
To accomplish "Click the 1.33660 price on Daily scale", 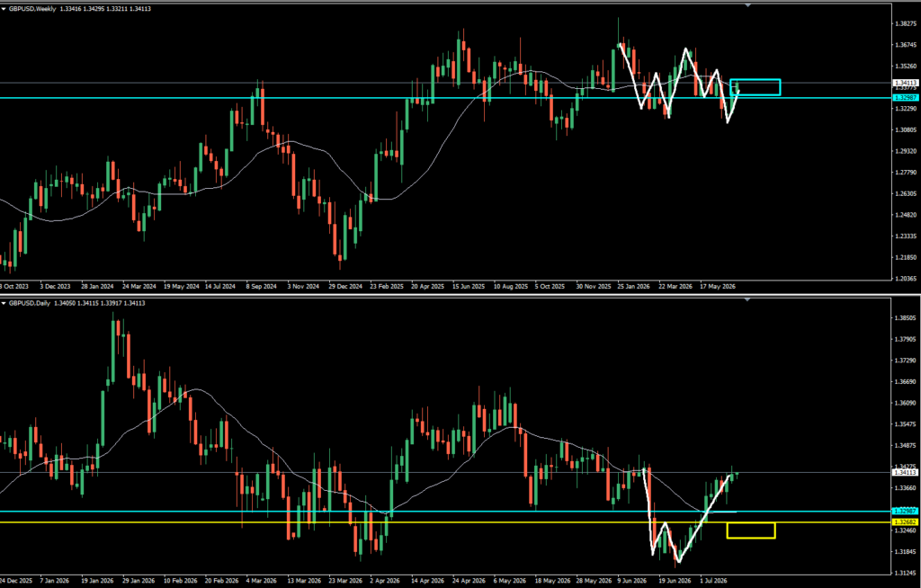I will click(x=905, y=487).
